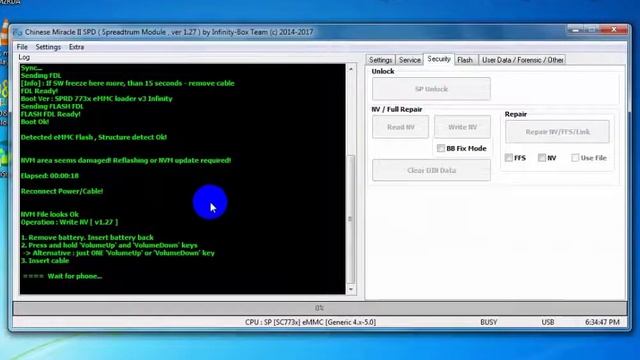640x360 pixels.
Task: Open User Data / Forensic / Other tab
Action: point(522,60)
